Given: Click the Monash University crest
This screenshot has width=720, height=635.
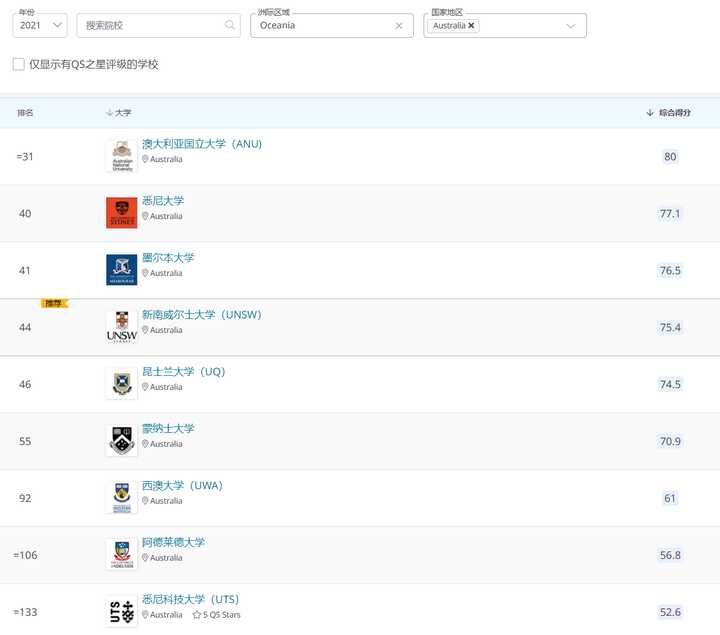Looking at the screenshot, I should point(122,441).
